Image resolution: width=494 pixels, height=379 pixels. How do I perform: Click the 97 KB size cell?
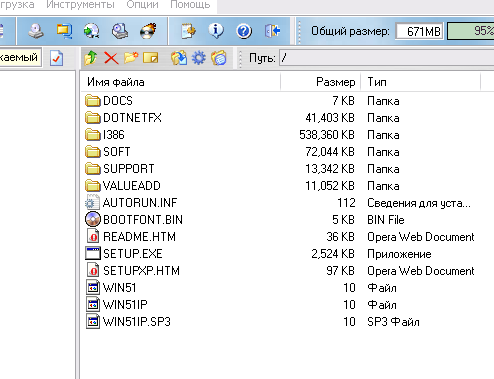[x=340, y=271]
